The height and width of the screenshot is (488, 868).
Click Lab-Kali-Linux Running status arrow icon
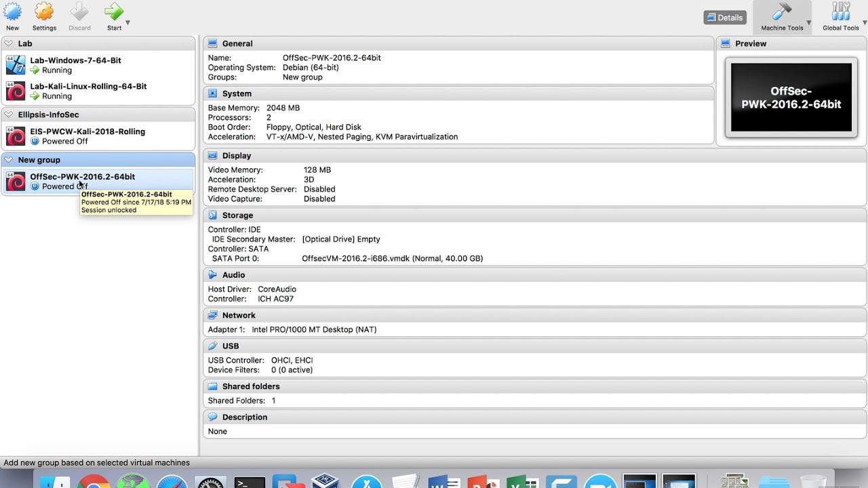(35, 96)
